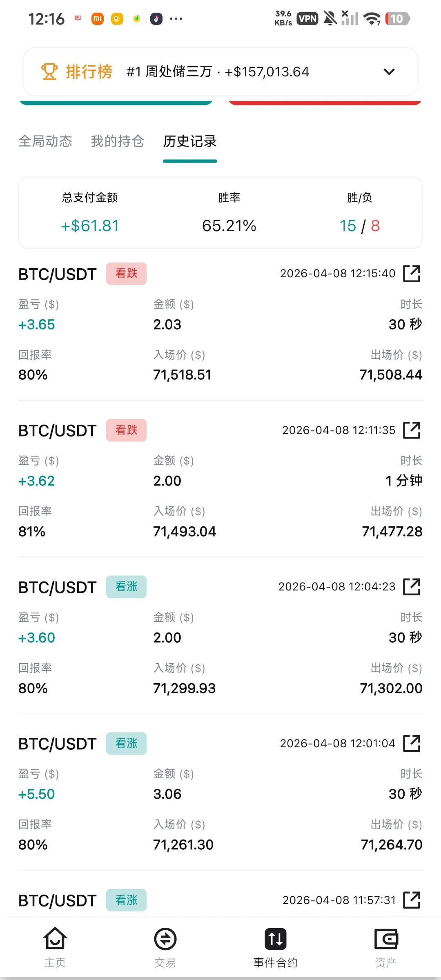This screenshot has height=980, width=441.
Task: Select the 历史记录 tab
Action: (190, 141)
